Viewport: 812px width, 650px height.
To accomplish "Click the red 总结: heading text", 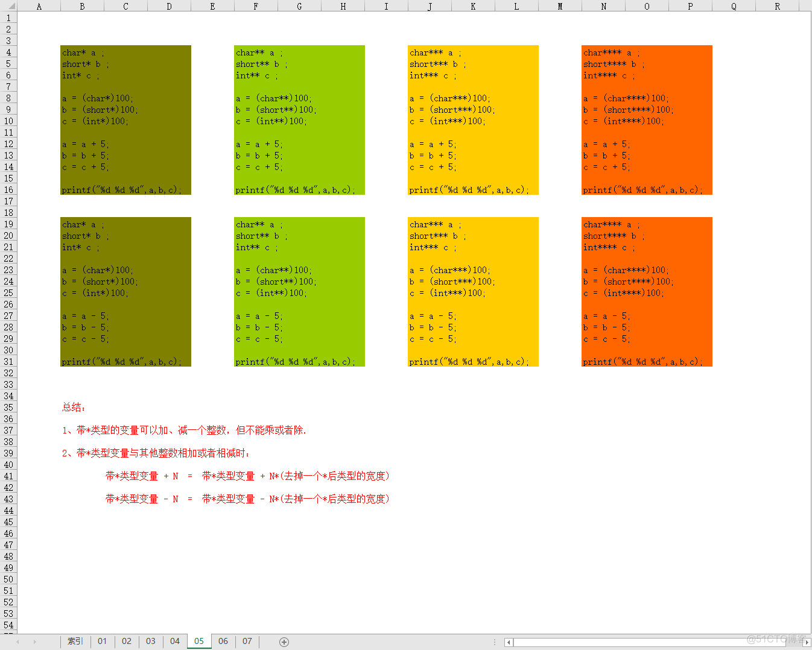I will click(x=74, y=408).
